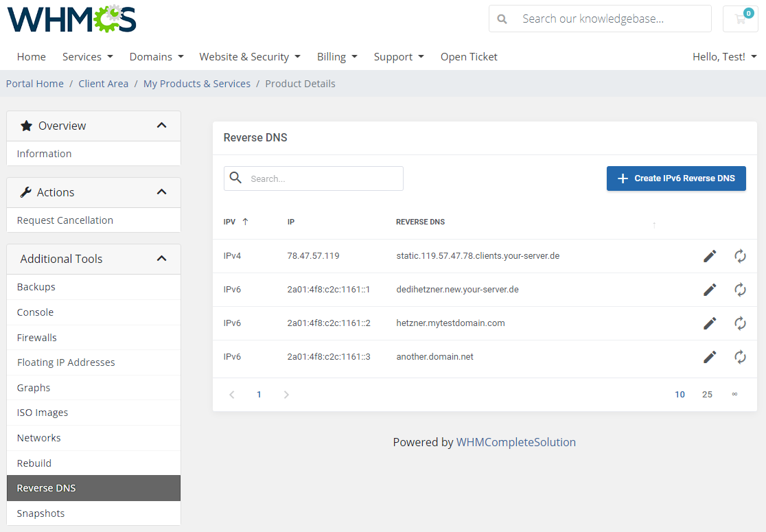Viewport: 766px width, 532px height.
Task: Open Firewalls in the sidebar
Action: pos(94,338)
